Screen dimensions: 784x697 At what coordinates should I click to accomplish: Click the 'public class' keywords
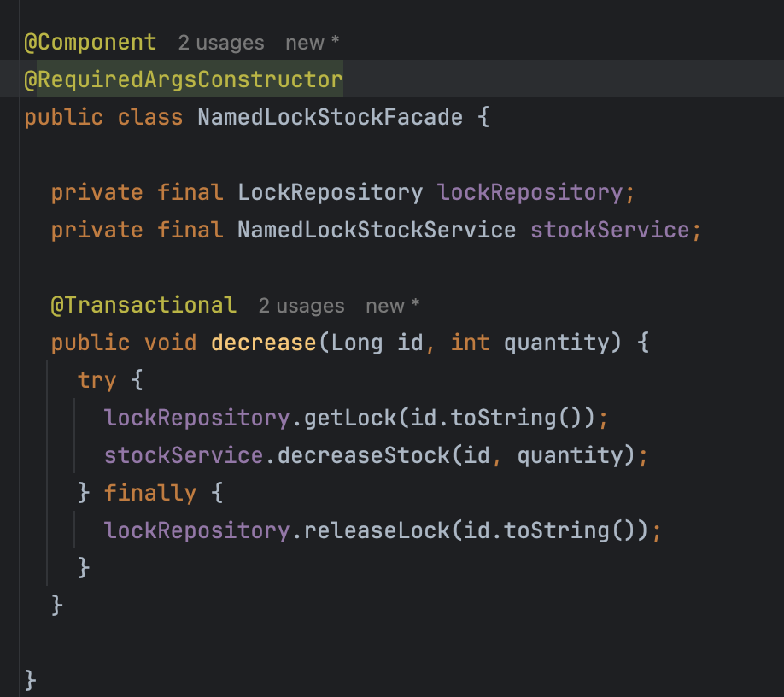coord(103,117)
